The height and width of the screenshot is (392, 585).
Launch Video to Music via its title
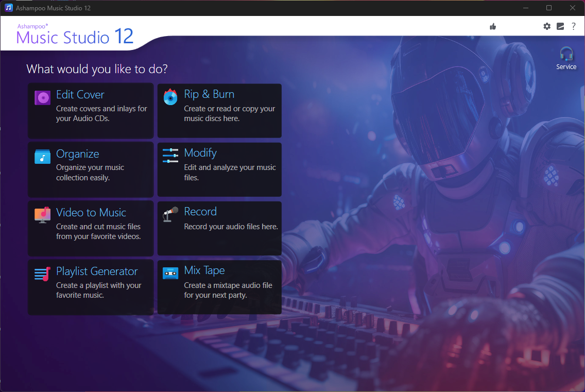coord(91,212)
